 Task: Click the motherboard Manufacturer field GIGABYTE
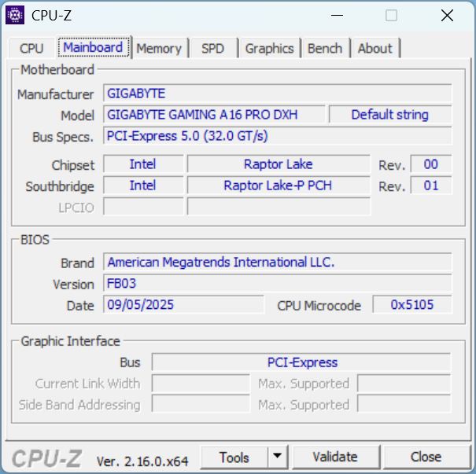coord(278,94)
